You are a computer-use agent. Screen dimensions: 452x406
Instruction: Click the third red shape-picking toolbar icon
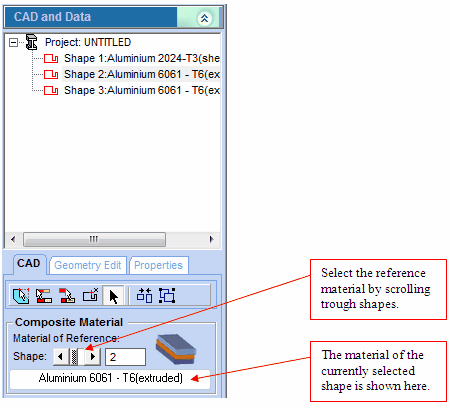pos(67,296)
